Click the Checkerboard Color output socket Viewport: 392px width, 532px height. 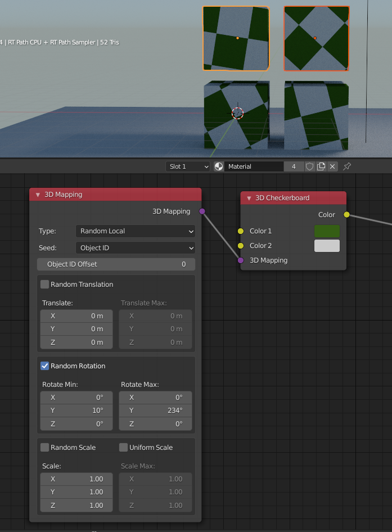point(346,214)
